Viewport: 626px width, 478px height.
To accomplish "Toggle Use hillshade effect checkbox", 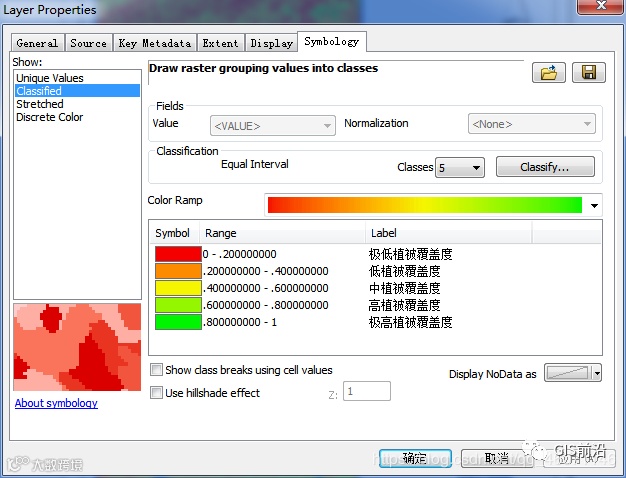I will click(156, 393).
